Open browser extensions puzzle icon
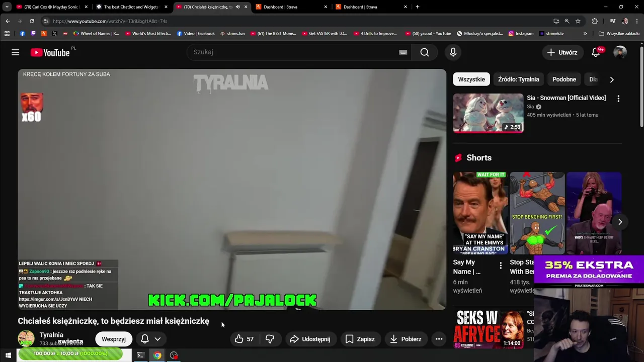The width and height of the screenshot is (644, 362). (x=595, y=21)
